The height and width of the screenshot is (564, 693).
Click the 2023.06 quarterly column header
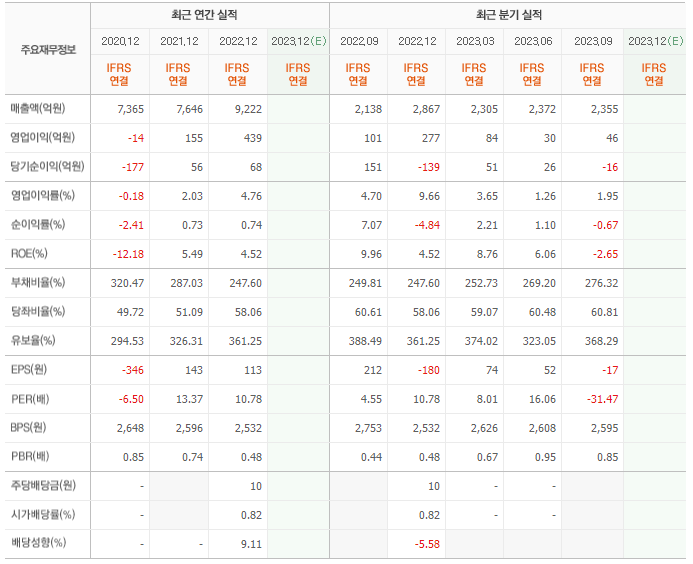(533, 42)
